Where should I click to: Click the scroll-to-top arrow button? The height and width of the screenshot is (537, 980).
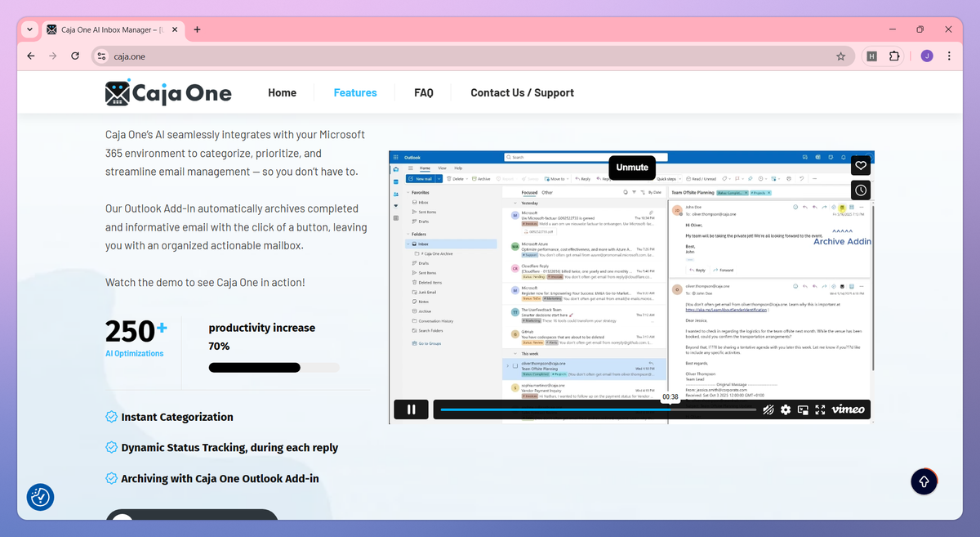click(924, 481)
